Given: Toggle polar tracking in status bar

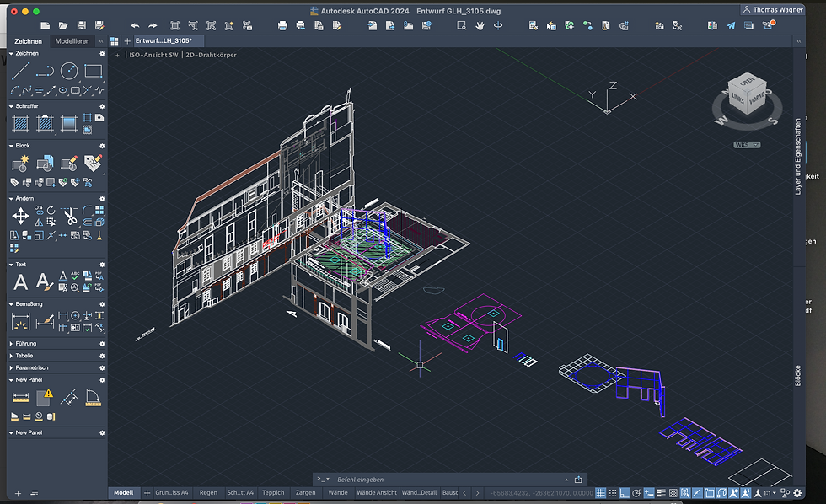Looking at the screenshot, I should pos(637,493).
